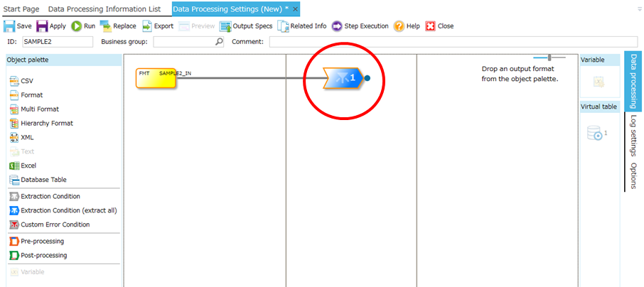Click the extraction condition node on canvas
644x287 pixels.
coord(343,78)
